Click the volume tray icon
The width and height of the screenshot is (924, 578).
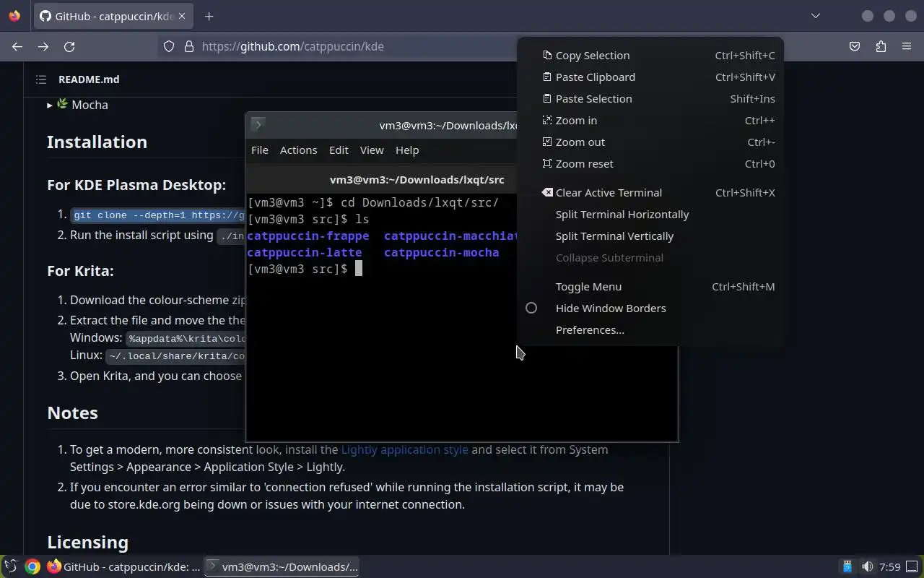tap(867, 566)
